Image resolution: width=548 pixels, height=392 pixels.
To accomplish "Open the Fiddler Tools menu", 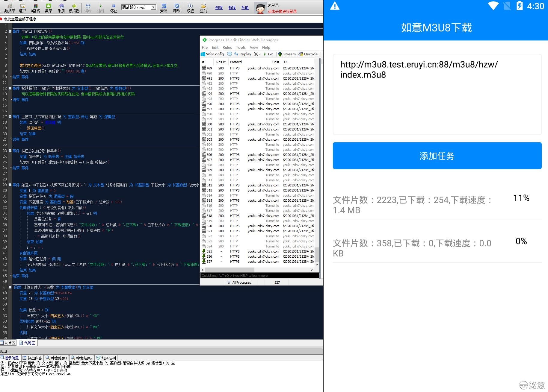I will (x=241, y=47).
